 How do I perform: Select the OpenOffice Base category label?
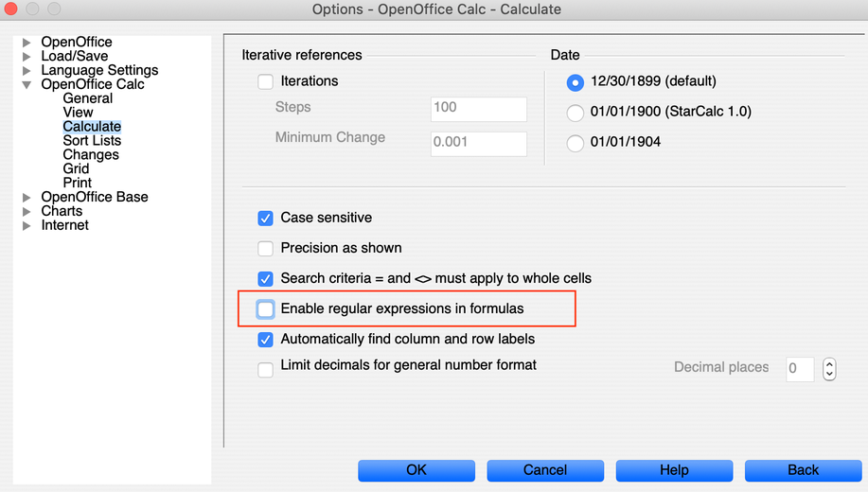tap(95, 197)
